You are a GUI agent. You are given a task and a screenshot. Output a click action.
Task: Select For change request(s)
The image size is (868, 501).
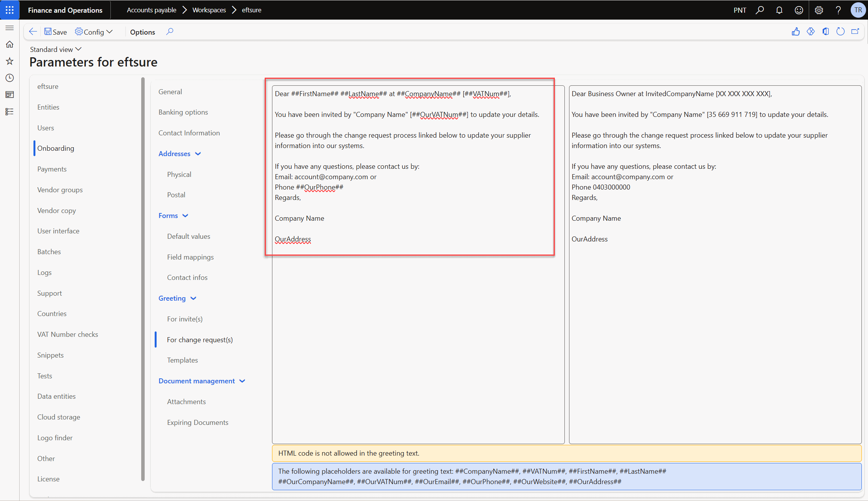pyautogui.click(x=200, y=340)
